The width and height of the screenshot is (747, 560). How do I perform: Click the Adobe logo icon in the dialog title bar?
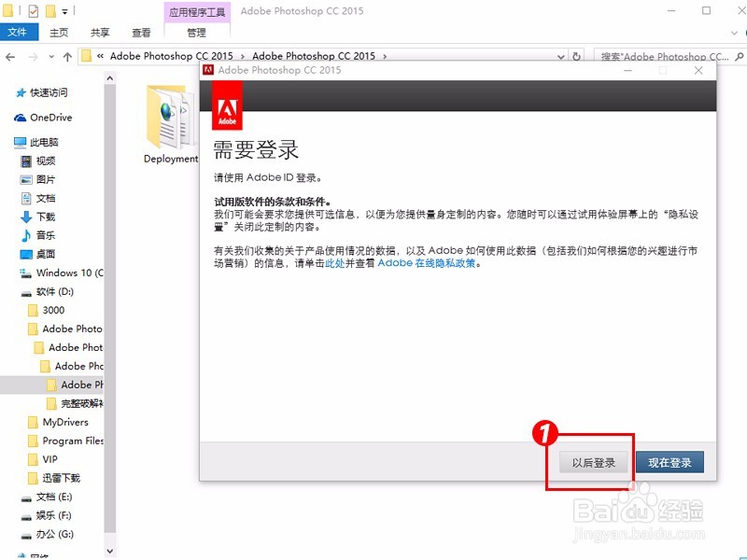(x=207, y=70)
